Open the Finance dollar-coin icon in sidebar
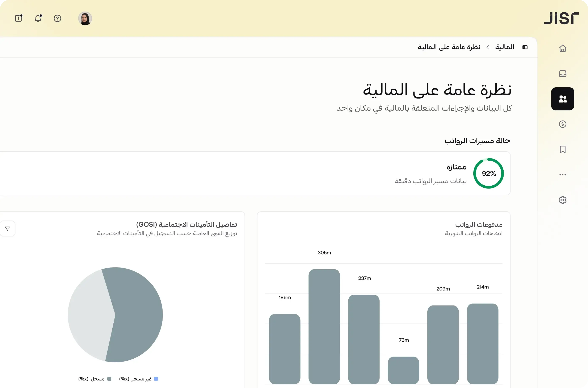The width and height of the screenshot is (588, 388). click(563, 124)
